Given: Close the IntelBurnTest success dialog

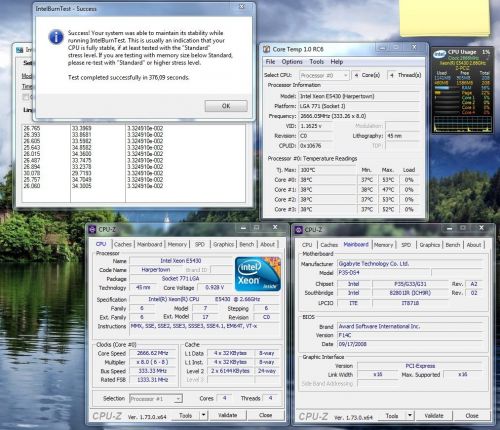Looking at the screenshot, I should (x=242, y=7).
